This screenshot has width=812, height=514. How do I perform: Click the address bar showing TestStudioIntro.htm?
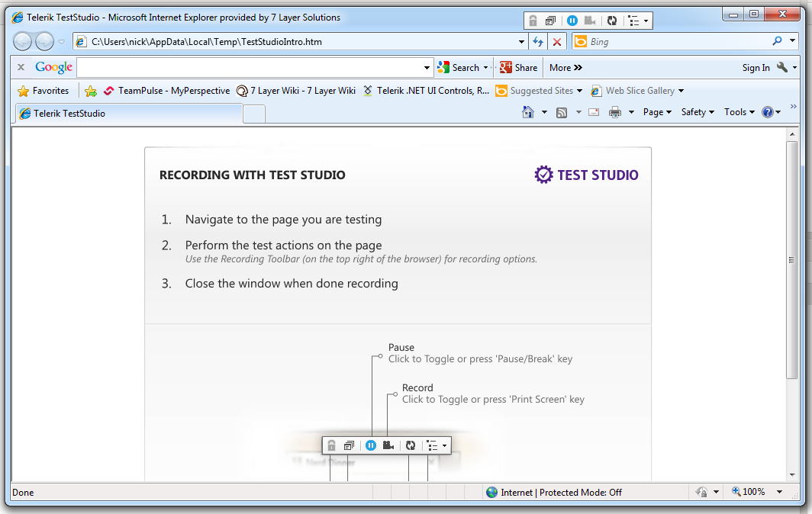[301, 42]
